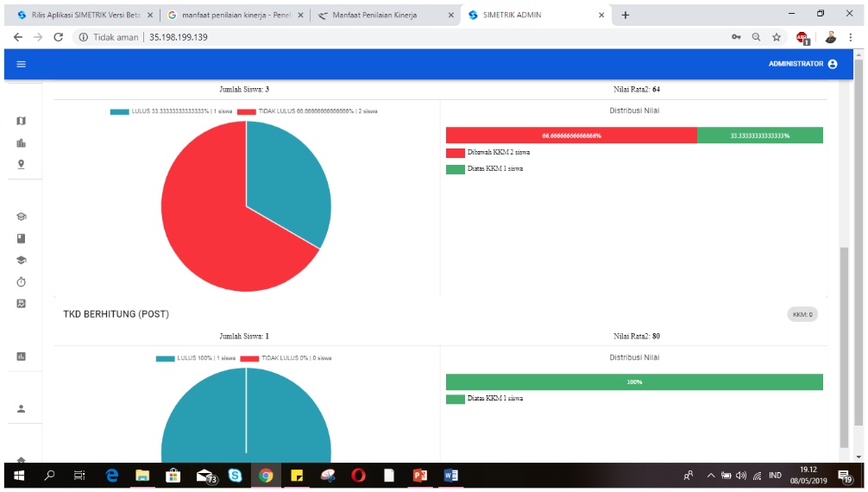Click green 'Diatas KKM 1 siswa' swatch under the 33.3% bar

[x=455, y=169]
